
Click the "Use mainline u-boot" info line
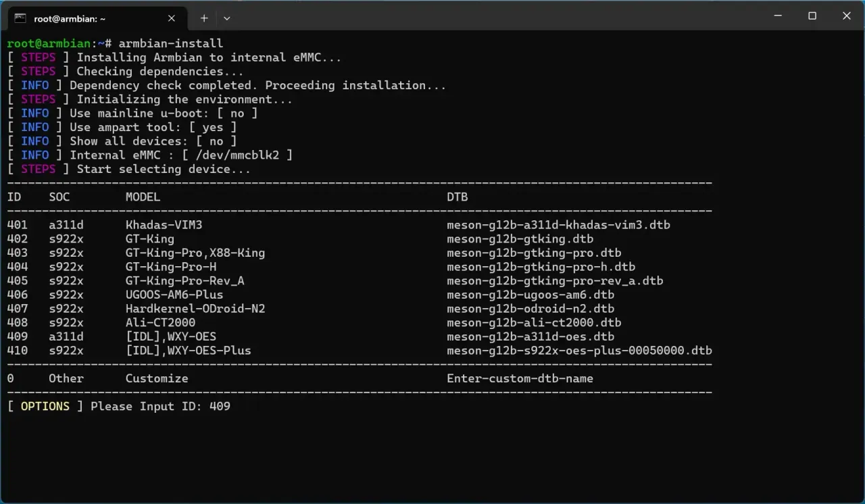click(x=132, y=114)
